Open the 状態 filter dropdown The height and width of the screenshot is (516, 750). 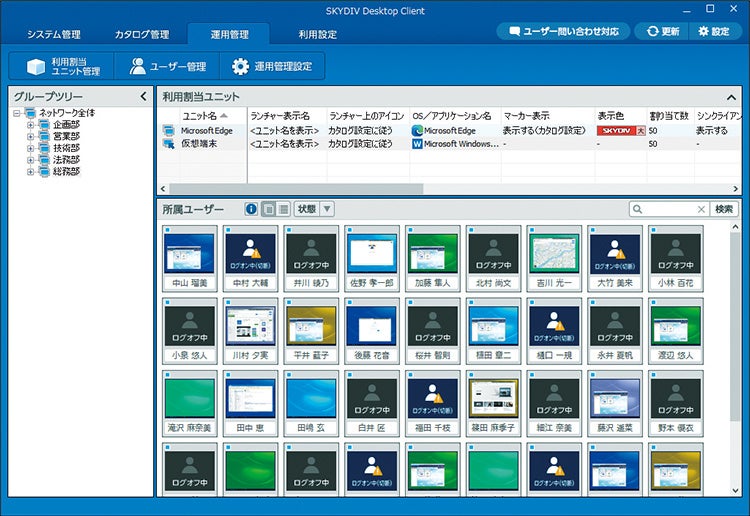(x=327, y=209)
